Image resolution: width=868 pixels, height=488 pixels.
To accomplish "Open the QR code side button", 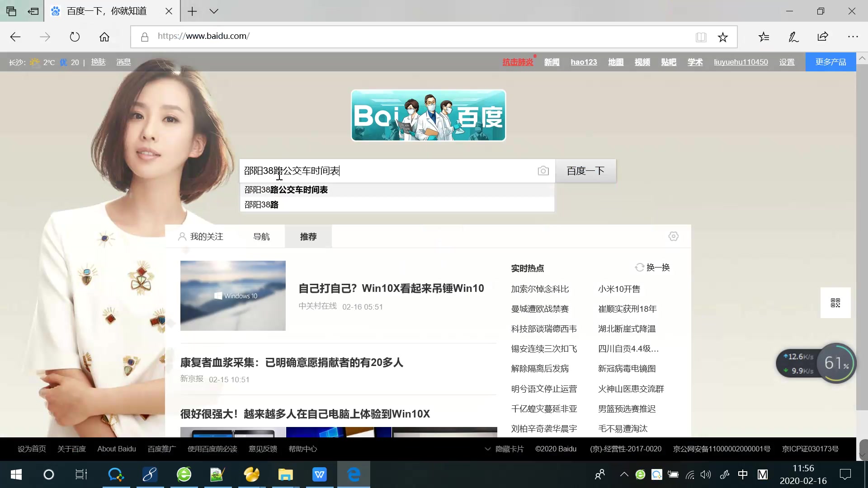I will click(835, 303).
